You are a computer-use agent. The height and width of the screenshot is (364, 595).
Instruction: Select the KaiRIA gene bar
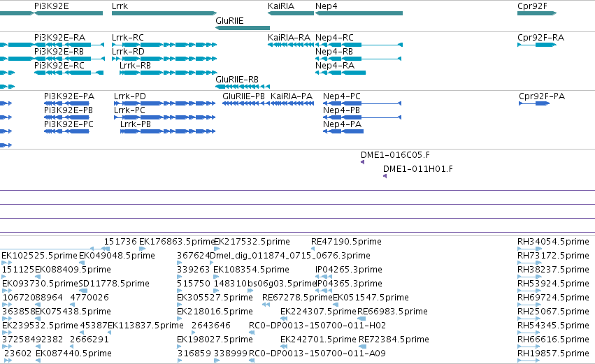pos(291,13)
